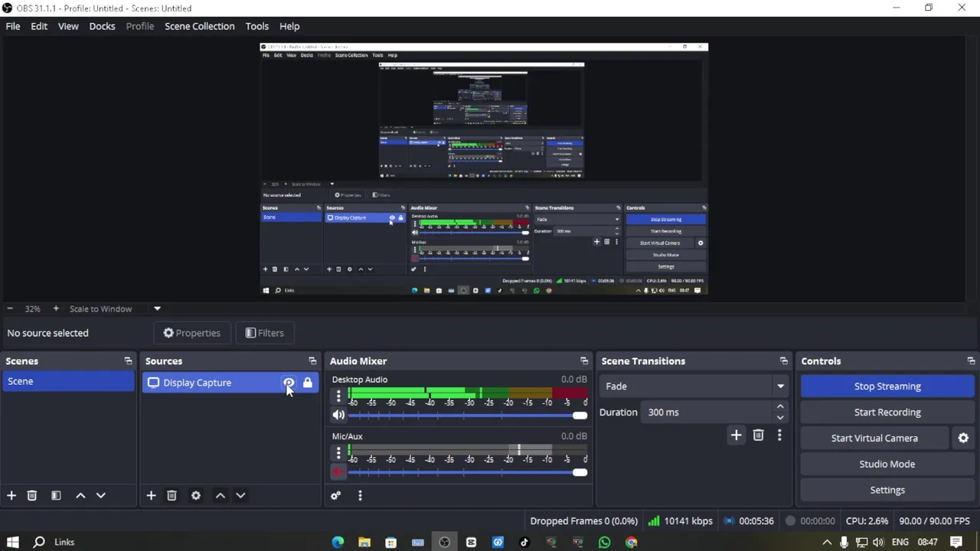
Task: Click Start Recording button
Action: (887, 412)
